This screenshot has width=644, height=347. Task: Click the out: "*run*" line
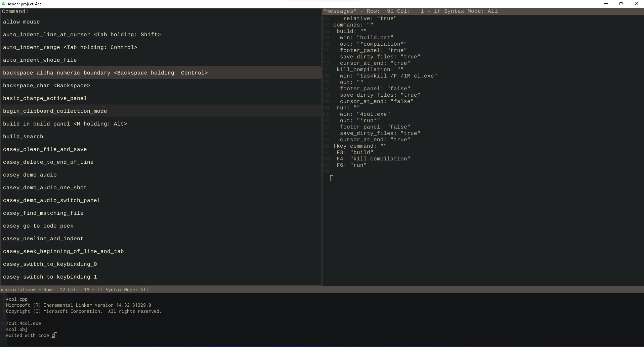pyautogui.click(x=360, y=120)
